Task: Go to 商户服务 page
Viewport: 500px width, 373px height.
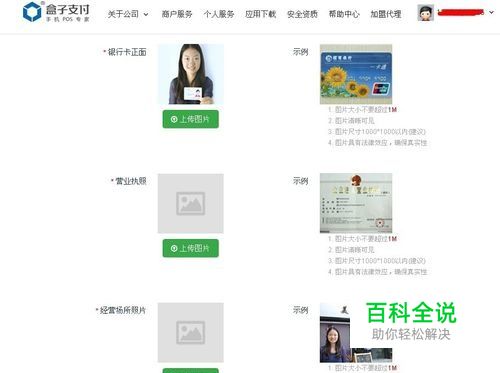Action: (x=177, y=14)
